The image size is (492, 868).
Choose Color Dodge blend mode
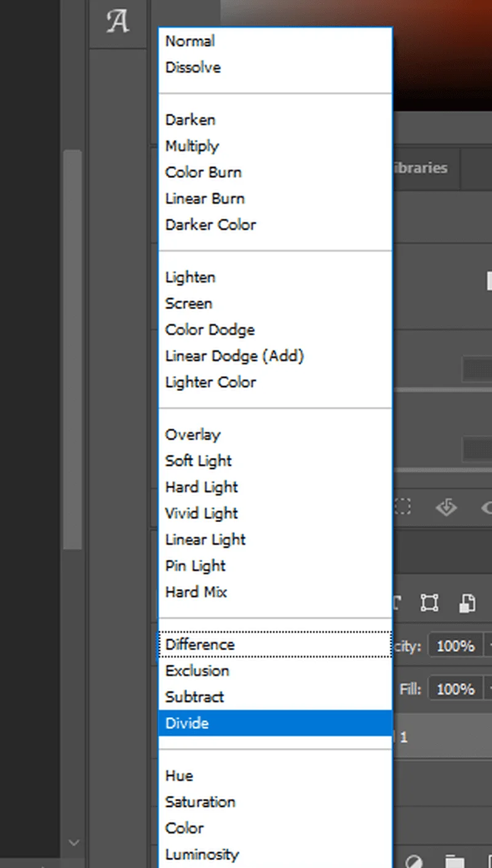(275, 330)
